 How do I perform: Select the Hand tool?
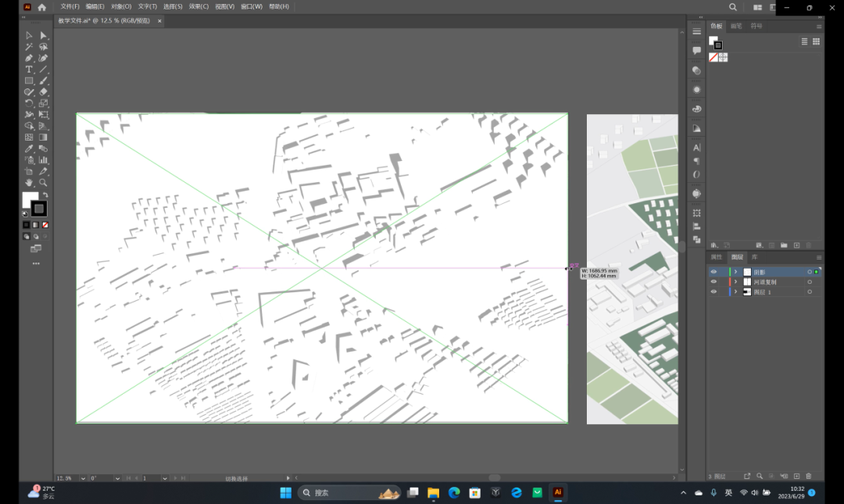coord(29,183)
